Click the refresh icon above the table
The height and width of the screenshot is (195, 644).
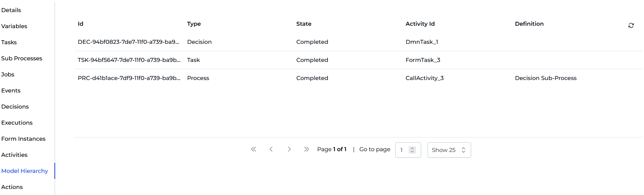[631, 25]
